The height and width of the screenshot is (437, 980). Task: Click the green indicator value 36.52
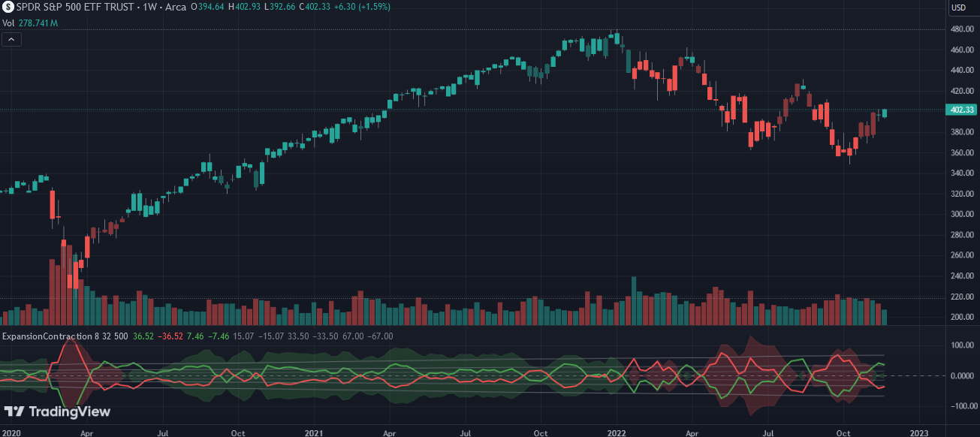(143, 336)
